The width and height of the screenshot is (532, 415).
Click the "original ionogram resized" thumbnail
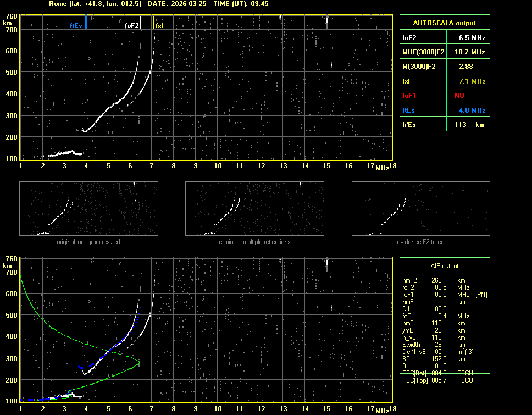click(88, 208)
